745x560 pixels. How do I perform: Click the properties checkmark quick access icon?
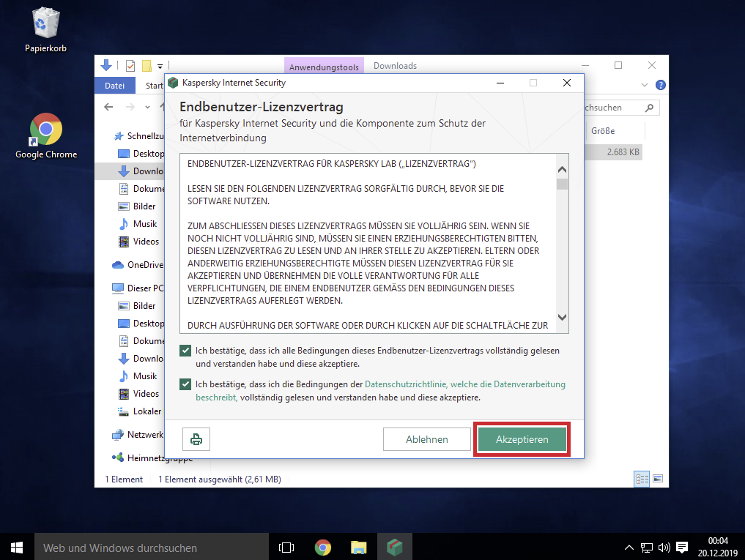[x=130, y=66]
